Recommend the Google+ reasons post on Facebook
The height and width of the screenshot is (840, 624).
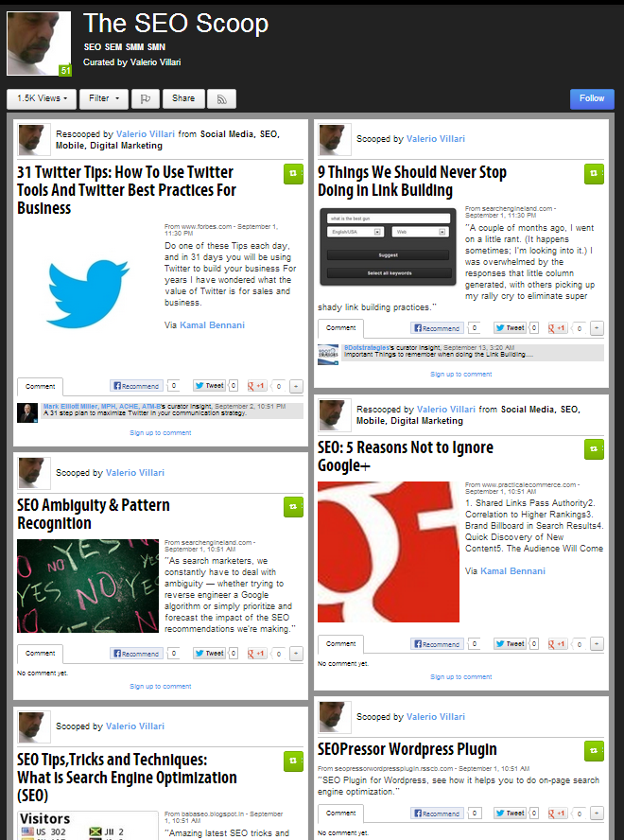(437, 644)
